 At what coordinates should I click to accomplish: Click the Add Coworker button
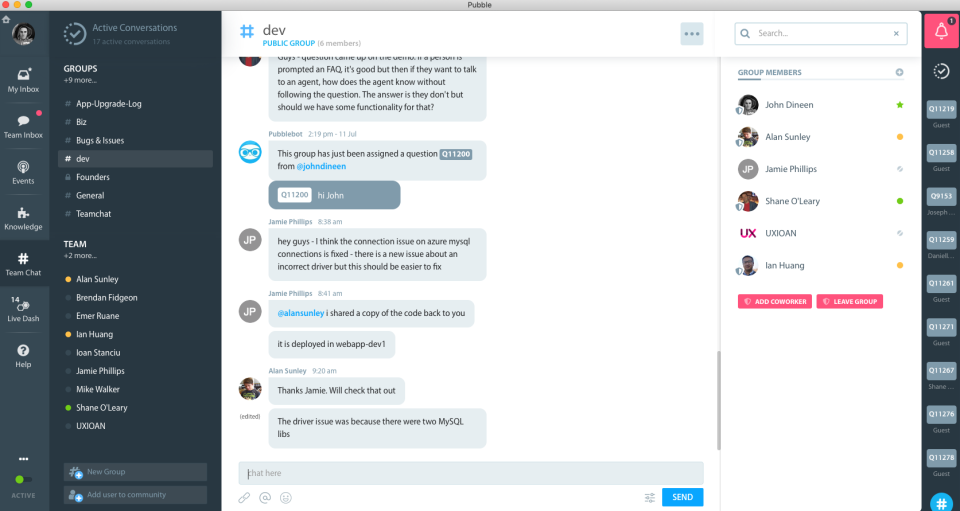(x=775, y=301)
